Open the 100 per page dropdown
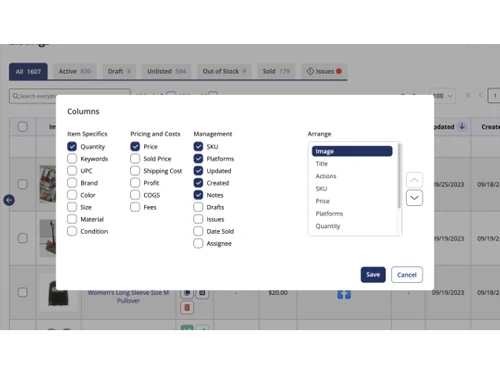Viewport: 500px width, 375px height. point(442,96)
